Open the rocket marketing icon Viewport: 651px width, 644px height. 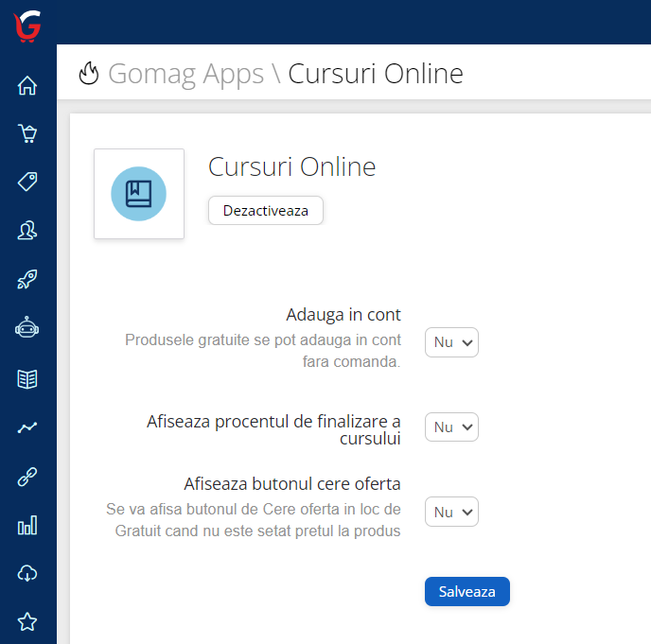click(27, 279)
